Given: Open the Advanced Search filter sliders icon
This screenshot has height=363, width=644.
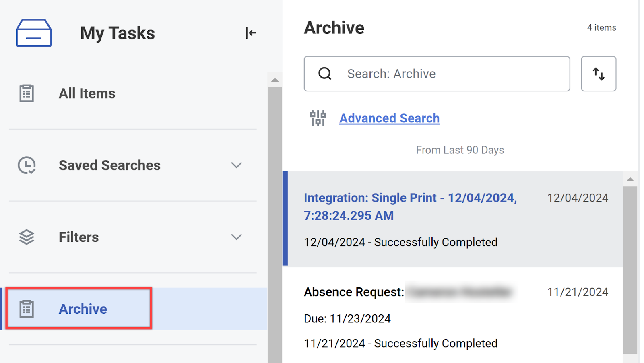Looking at the screenshot, I should click(x=318, y=118).
